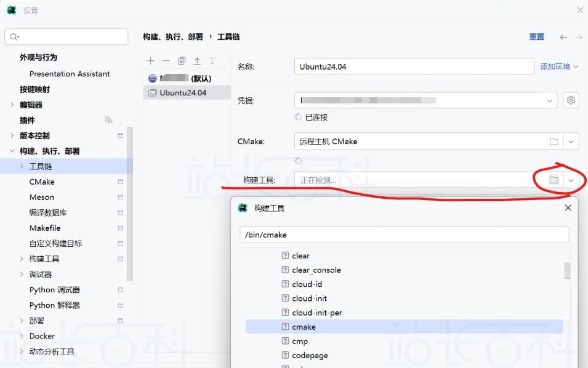Viewport: 588px width, 368px height.
Task: Click project-level icon beside CMake
Action: click(x=121, y=182)
